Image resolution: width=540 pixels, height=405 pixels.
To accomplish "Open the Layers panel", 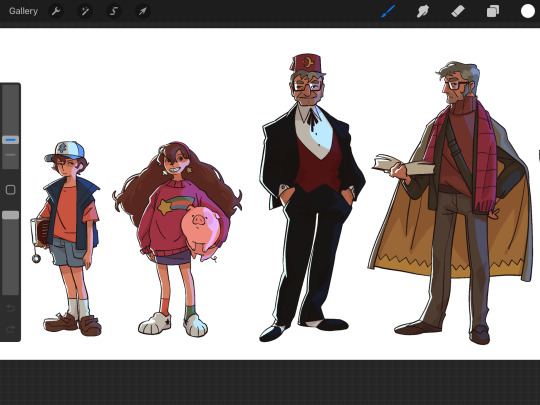I will (x=492, y=11).
